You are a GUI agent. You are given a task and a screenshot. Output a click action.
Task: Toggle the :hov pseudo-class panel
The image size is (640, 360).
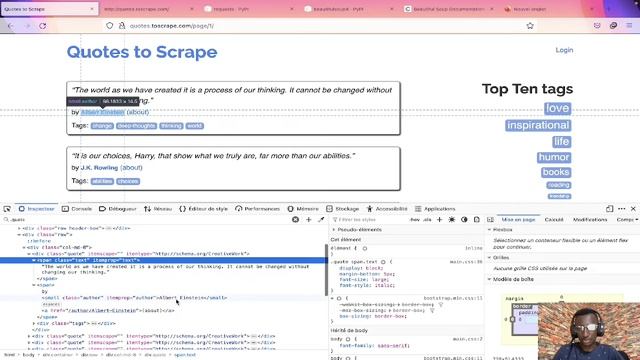[x=415, y=220]
